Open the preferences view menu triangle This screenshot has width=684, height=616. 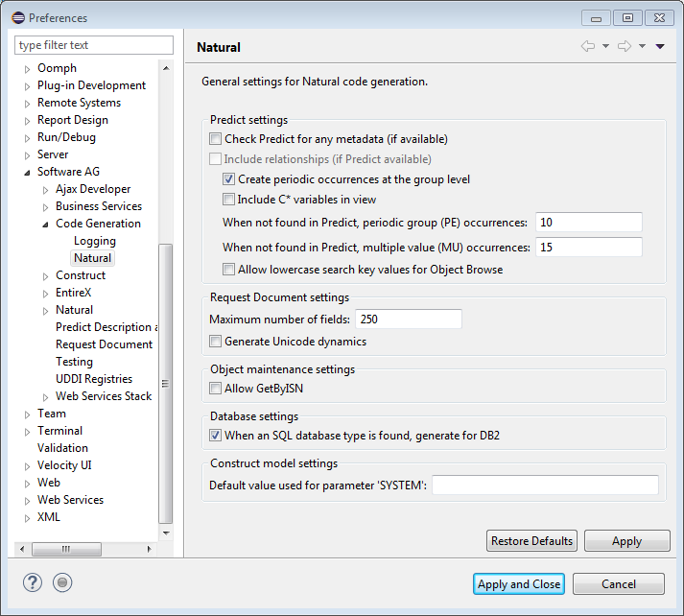pos(660,47)
